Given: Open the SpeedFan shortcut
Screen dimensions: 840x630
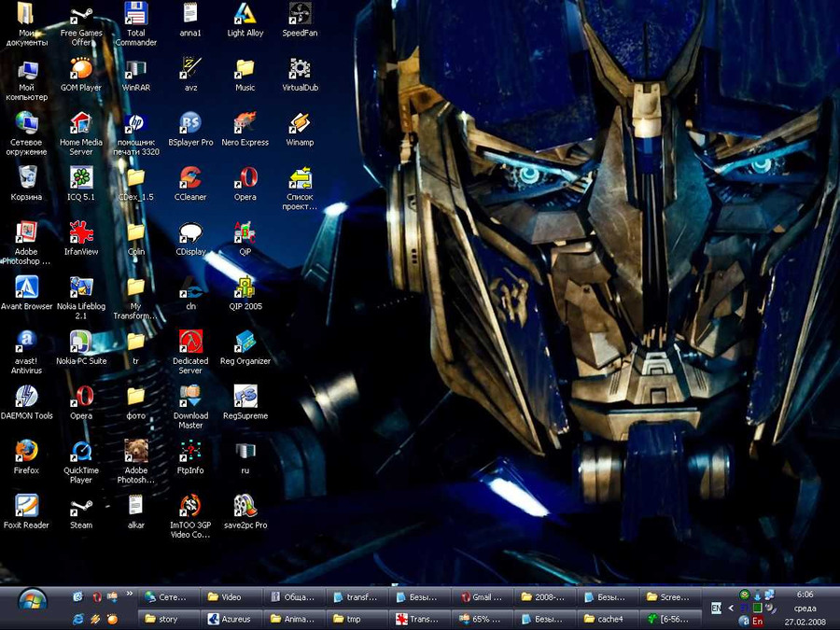Looking at the screenshot, I should tap(300, 20).
